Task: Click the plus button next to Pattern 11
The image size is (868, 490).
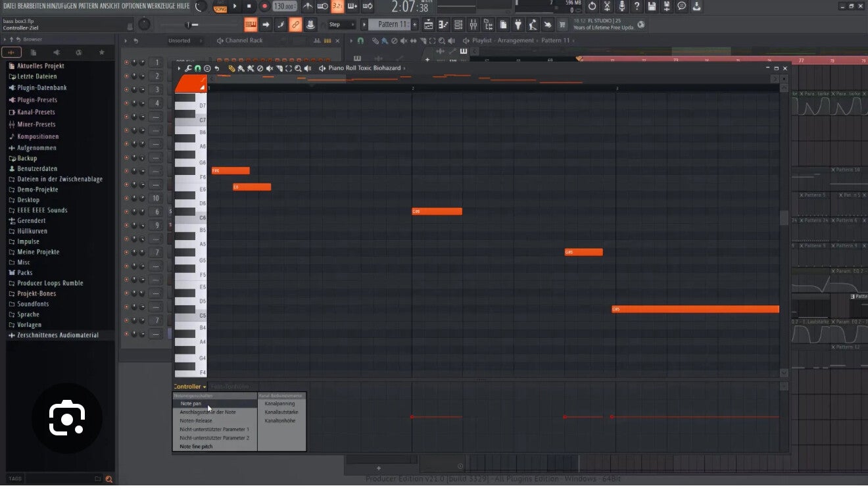Action: pyautogui.click(x=415, y=24)
